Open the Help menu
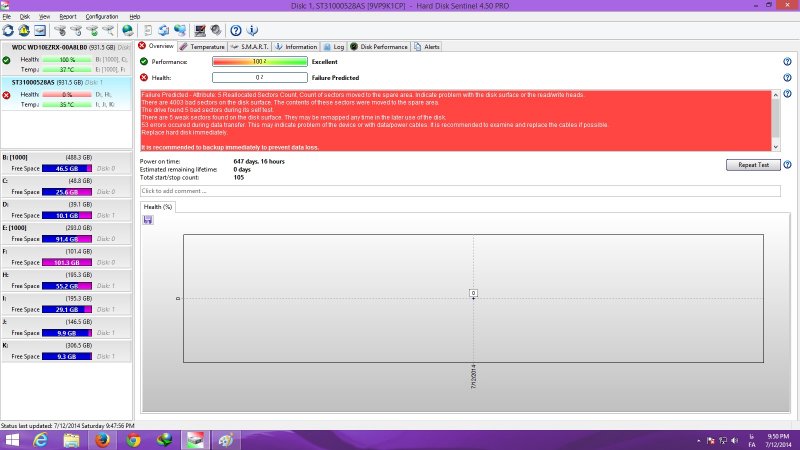 click(x=134, y=17)
